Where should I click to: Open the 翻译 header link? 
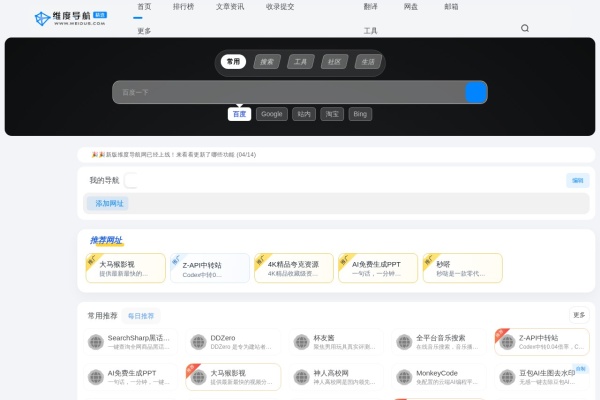370,7
